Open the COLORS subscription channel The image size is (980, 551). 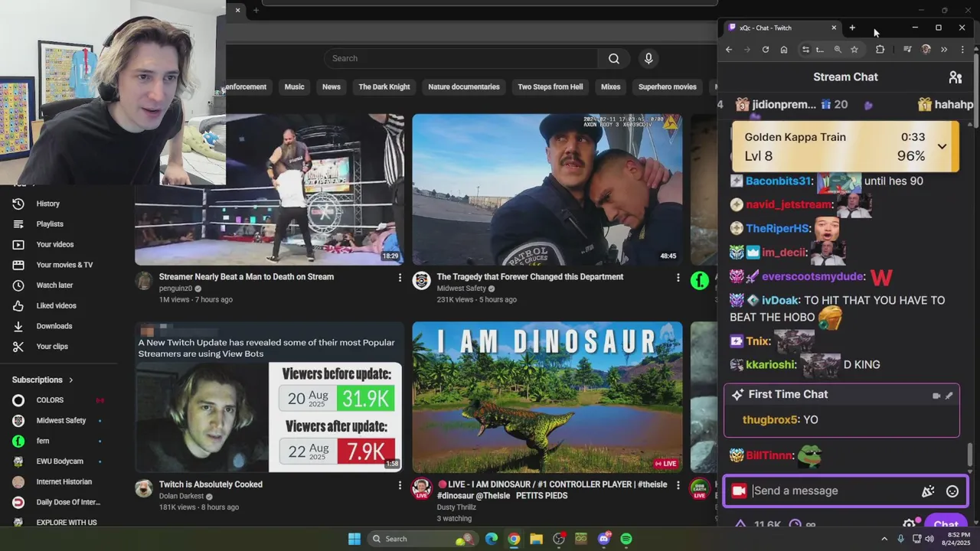[x=50, y=400]
